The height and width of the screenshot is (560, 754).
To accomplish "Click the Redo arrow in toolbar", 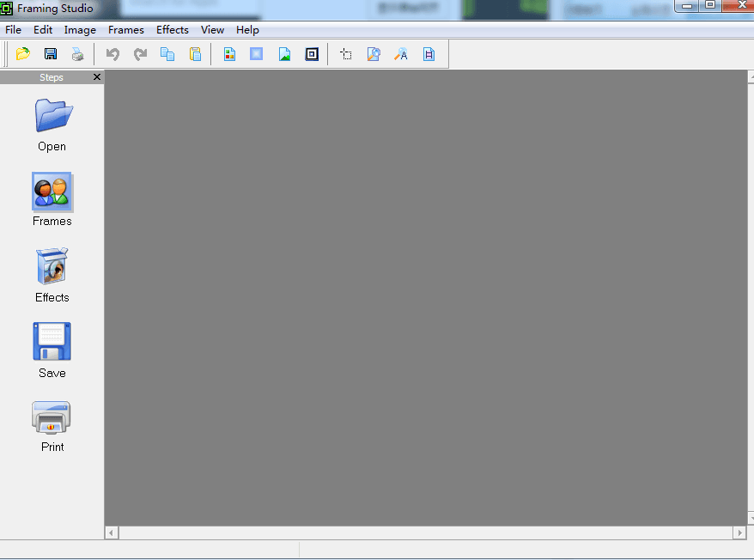I will point(140,54).
